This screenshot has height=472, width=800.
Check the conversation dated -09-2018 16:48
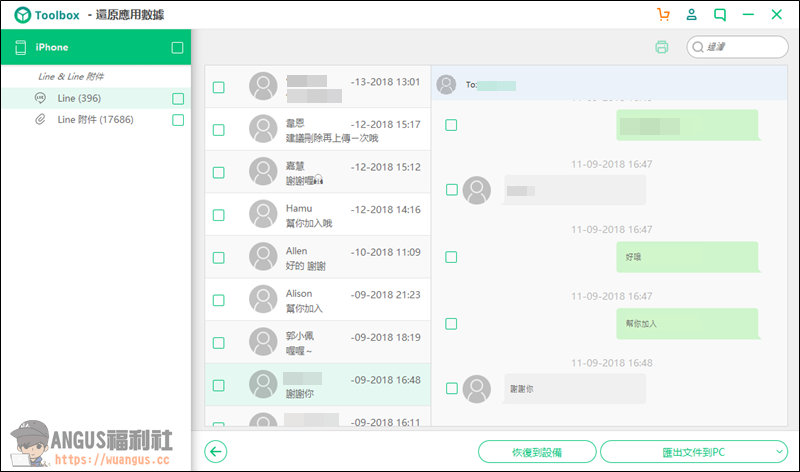point(218,385)
